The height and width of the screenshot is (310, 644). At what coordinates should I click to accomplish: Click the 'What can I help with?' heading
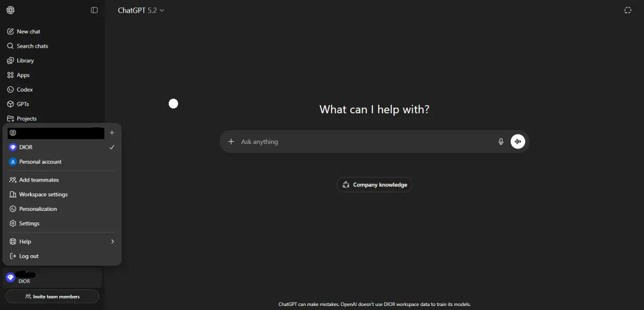click(x=374, y=110)
